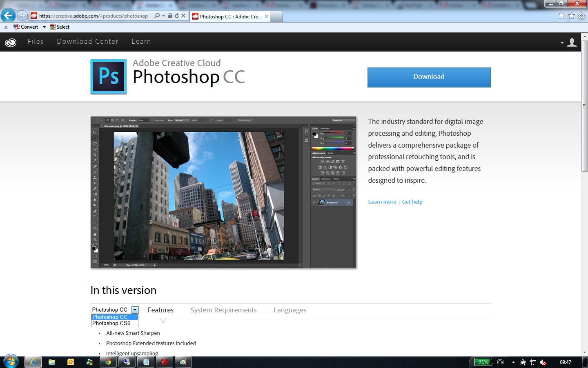Click the scrollbar down arrow

(584, 352)
